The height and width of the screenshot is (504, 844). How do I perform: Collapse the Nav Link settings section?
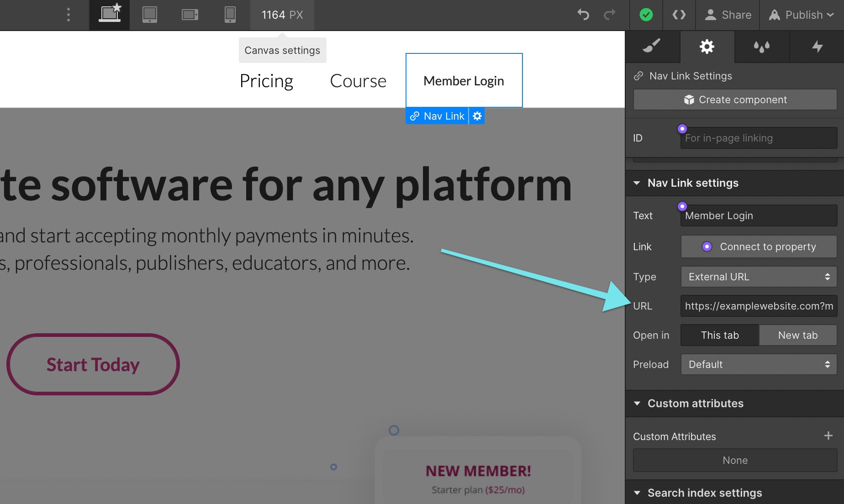click(637, 183)
